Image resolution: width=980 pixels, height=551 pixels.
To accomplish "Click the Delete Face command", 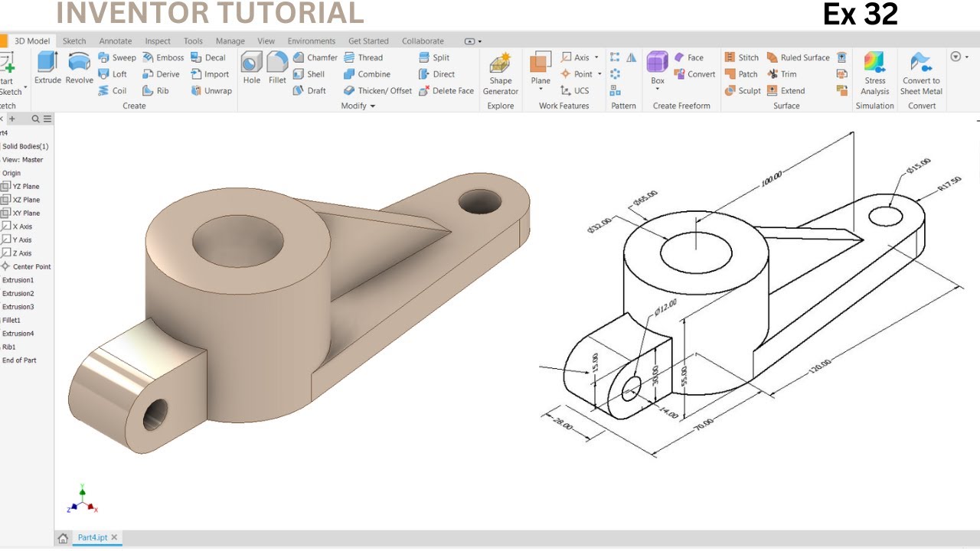I will (x=446, y=90).
